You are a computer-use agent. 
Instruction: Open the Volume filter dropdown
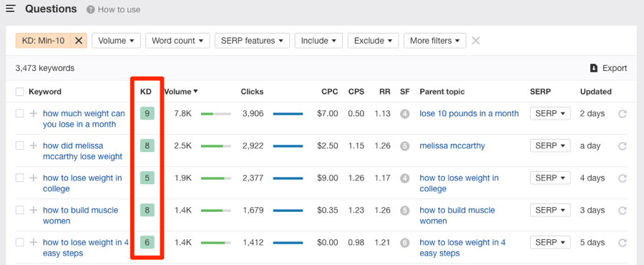(x=116, y=41)
